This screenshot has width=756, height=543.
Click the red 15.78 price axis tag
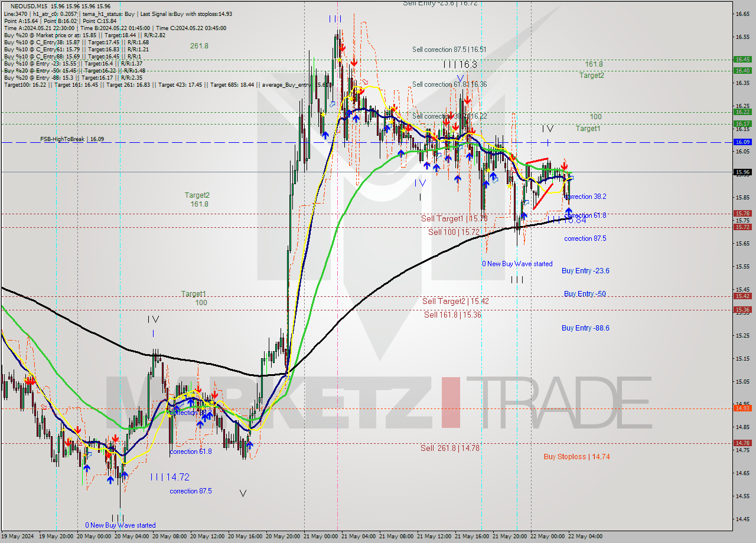click(742, 213)
